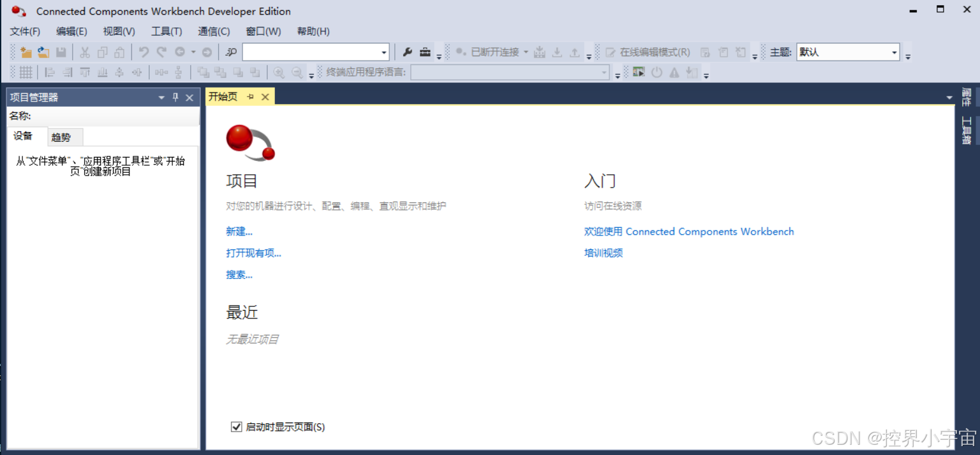Click the Undo arrow icon
The height and width of the screenshot is (455, 980).
[x=144, y=52]
